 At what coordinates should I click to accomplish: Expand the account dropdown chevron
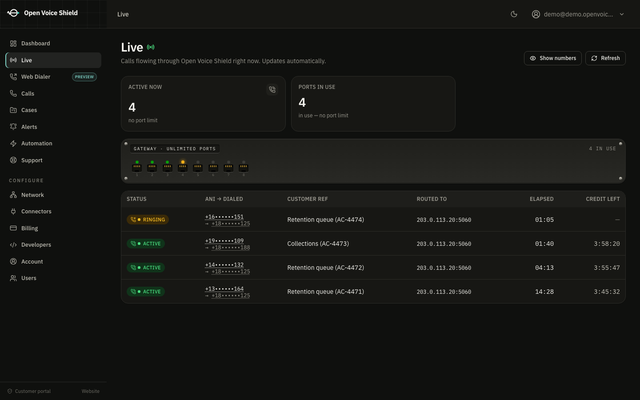point(622,14)
